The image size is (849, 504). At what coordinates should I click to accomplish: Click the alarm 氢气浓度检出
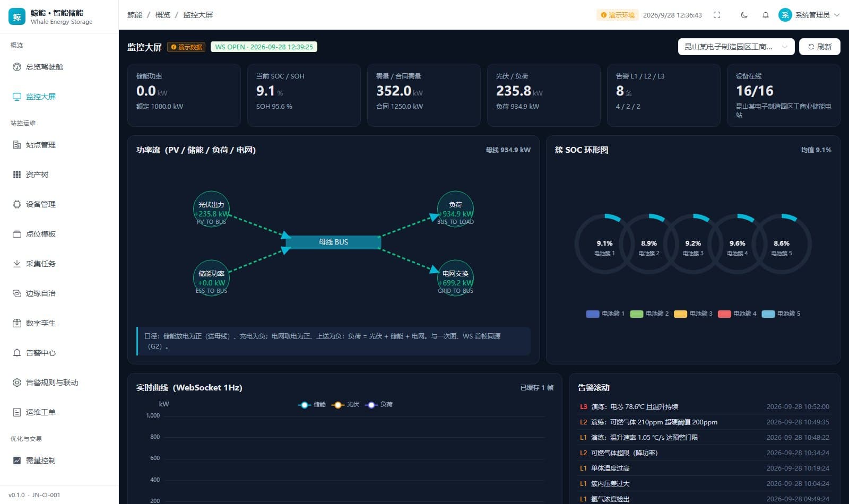[704, 499]
